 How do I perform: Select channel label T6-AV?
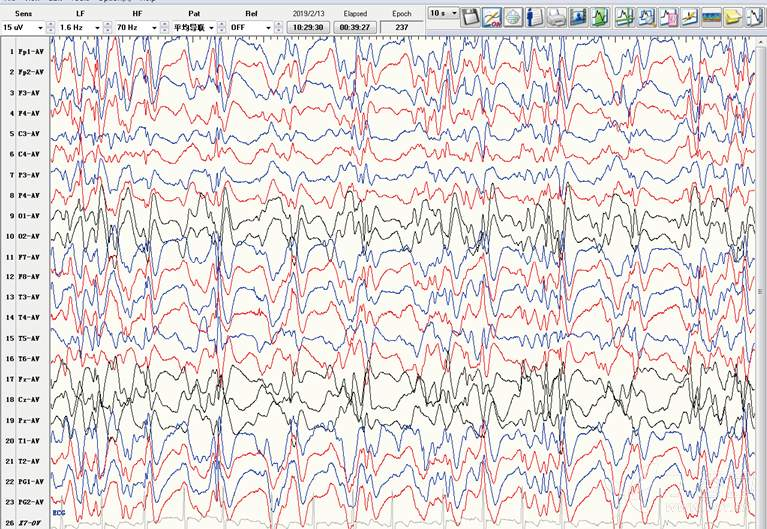(29, 359)
